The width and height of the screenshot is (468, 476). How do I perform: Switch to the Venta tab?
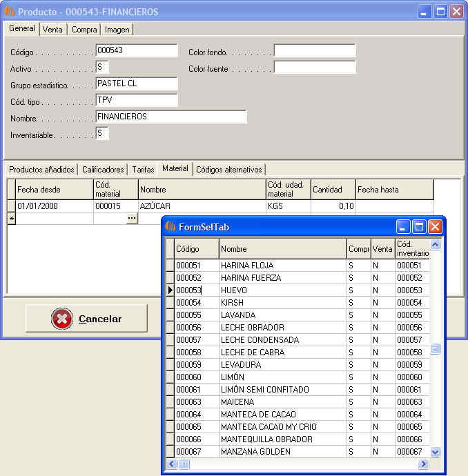[x=52, y=30]
